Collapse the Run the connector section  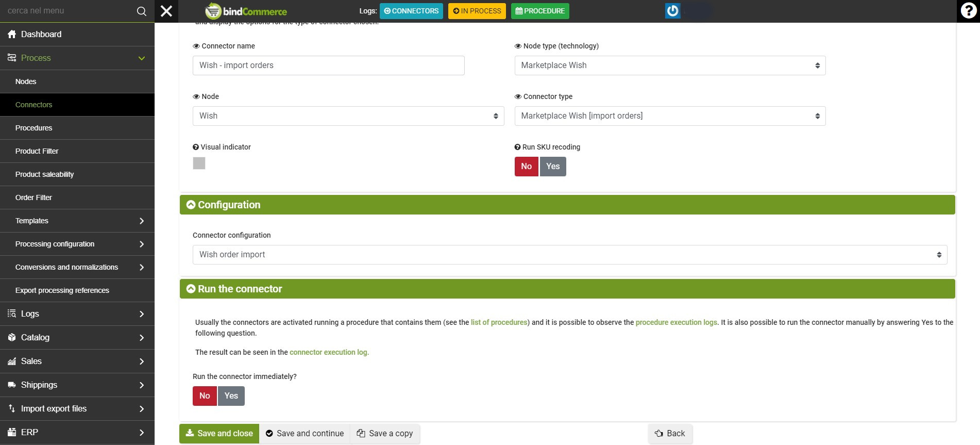click(x=191, y=289)
